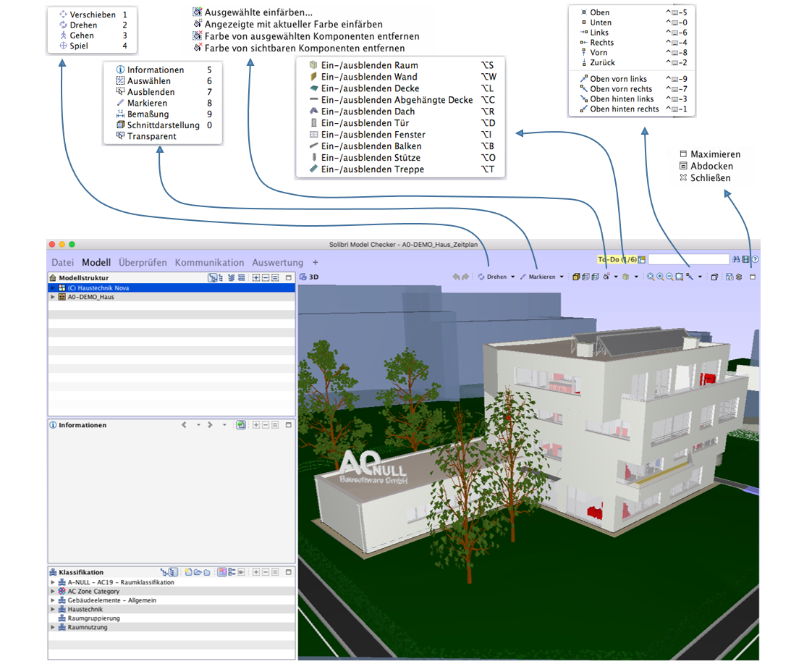Click the paint bucket coloring icon
Viewport: 812px width, 664px height.
(606, 277)
